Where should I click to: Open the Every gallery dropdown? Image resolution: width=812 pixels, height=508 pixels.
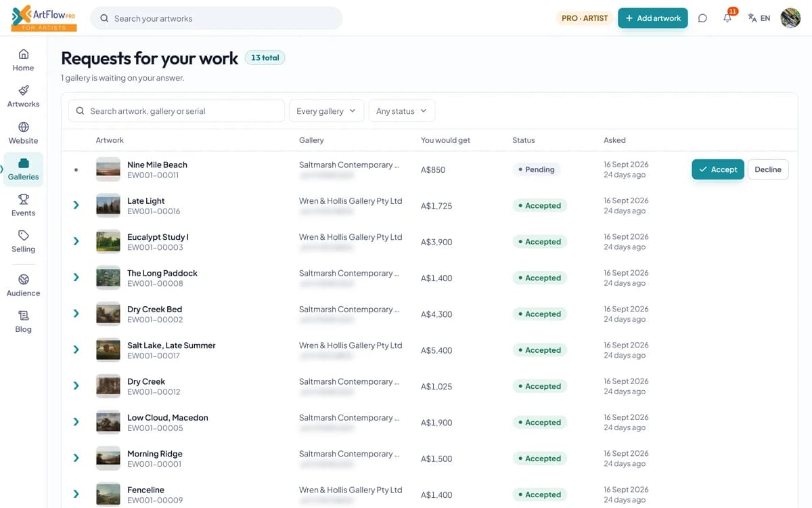point(326,111)
